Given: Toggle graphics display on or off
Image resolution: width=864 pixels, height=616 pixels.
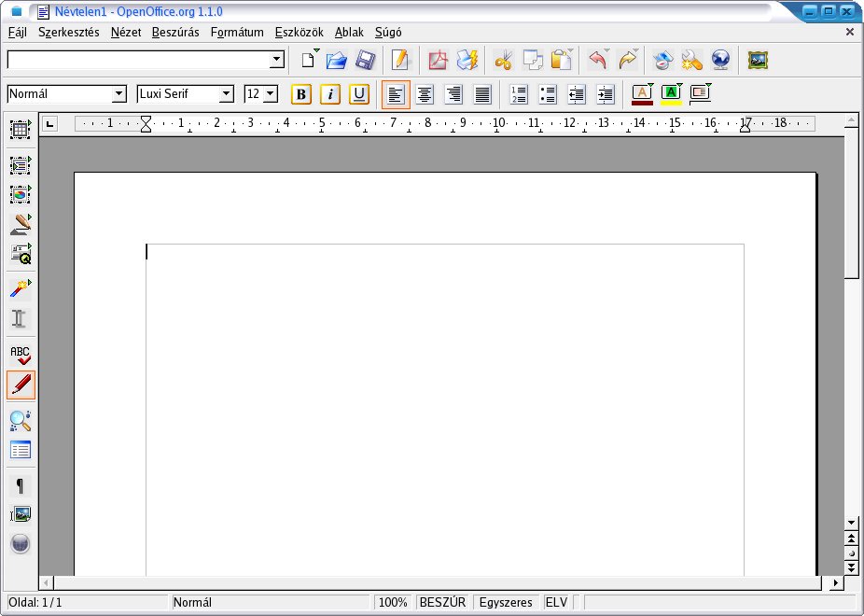Looking at the screenshot, I should (x=21, y=514).
